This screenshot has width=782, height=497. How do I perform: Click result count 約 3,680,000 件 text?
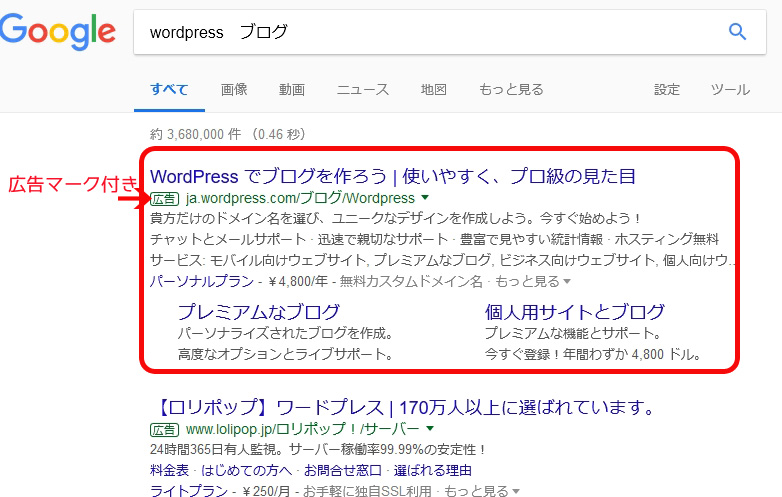[x=196, y=134]
